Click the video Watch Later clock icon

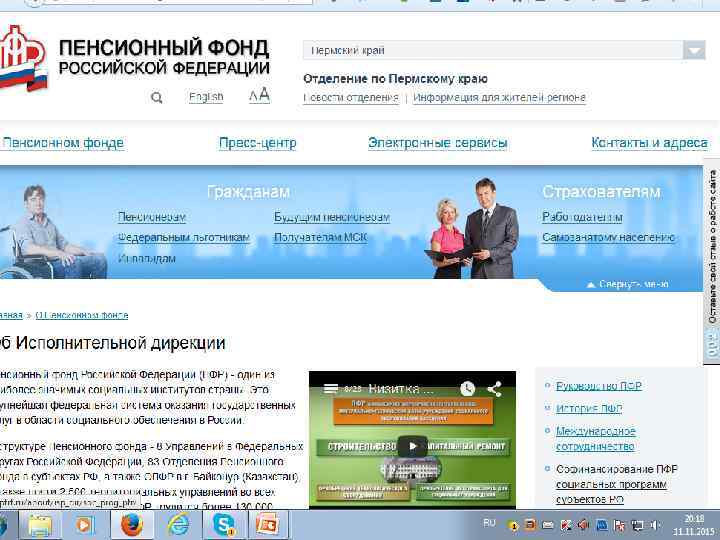click(x=467, y=388)
